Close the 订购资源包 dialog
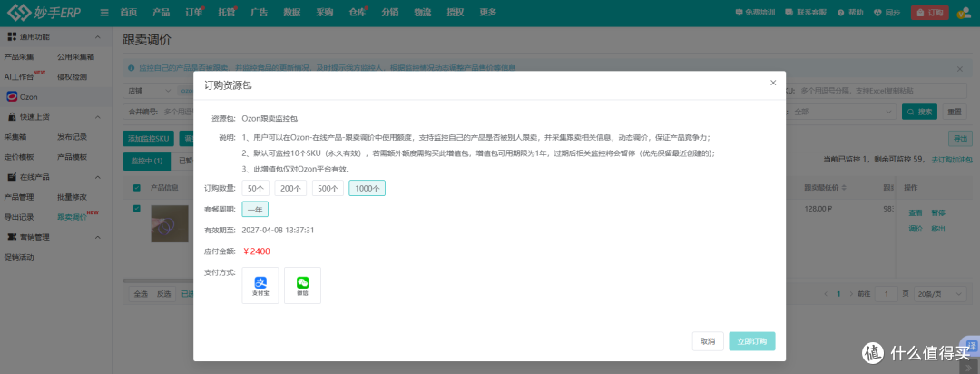The height and width of the screenshot is (374, 980). pos(773,83)
